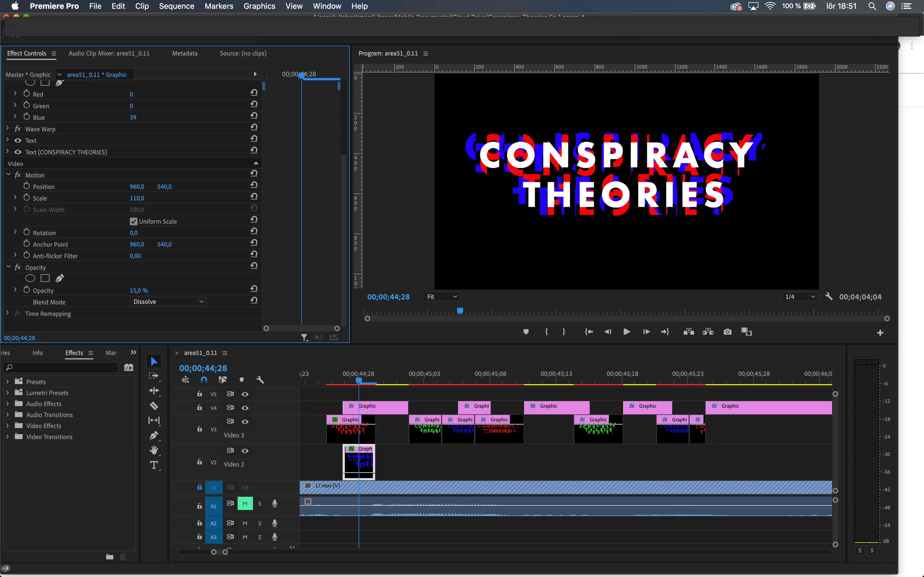Reset the Scale parameter
This screenshot has width=924, height=577.
(254, 196)
